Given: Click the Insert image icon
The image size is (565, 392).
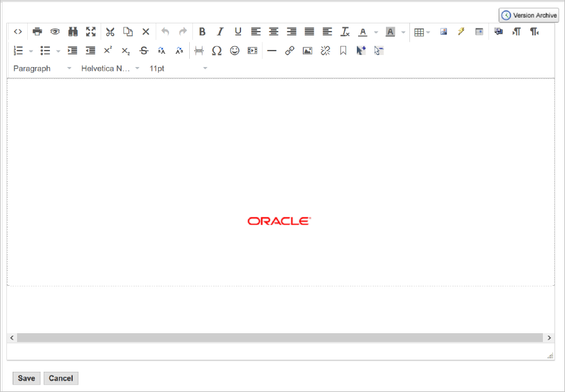Looking at the screenshot, I should [x=307, y=51].
